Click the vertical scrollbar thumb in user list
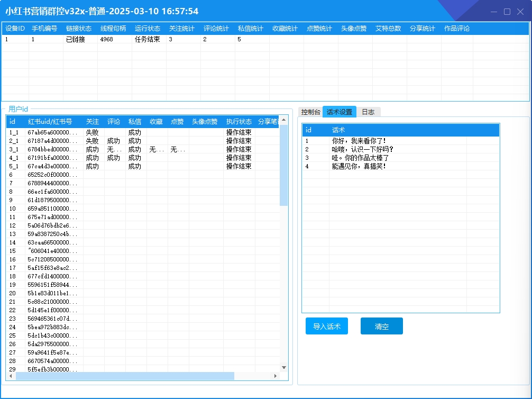The image size is (532, 399). click(283, 166)
